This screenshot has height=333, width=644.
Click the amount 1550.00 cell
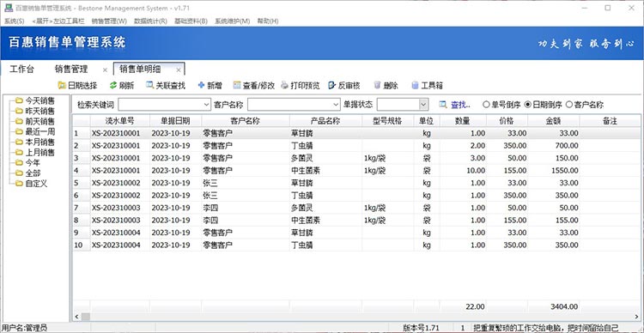(x=554, y=171)
